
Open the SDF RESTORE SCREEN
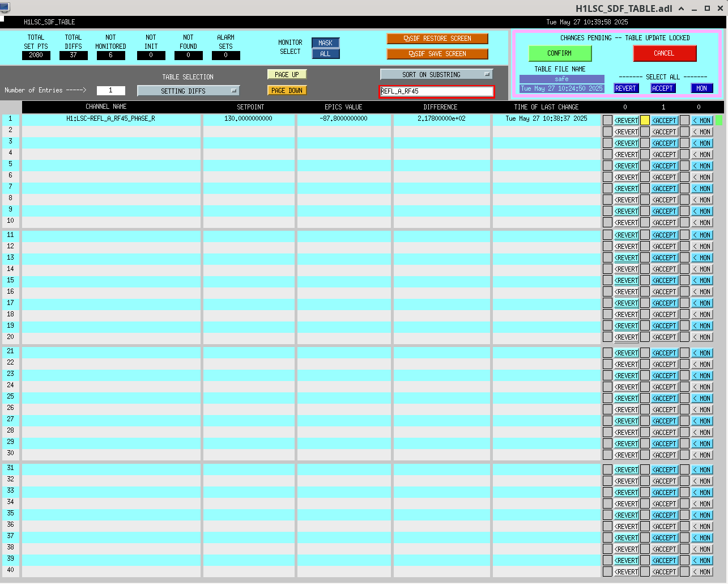point(437,39)
